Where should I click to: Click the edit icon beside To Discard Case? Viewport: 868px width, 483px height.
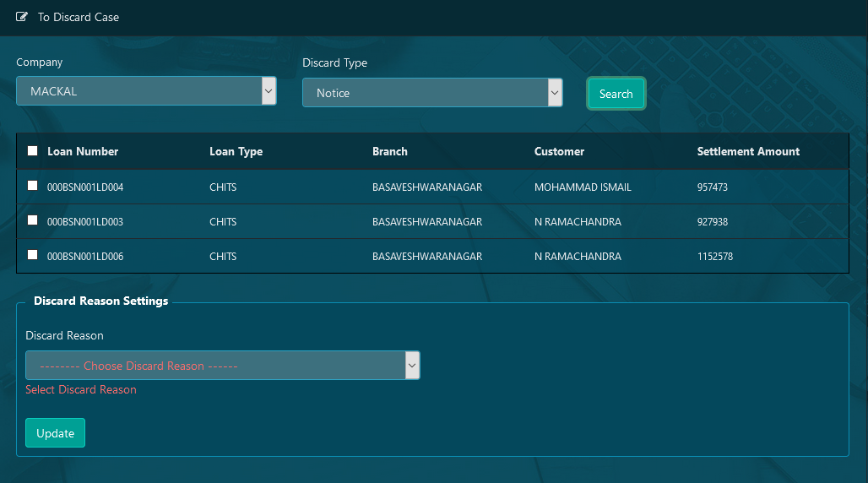coord(22,17)
